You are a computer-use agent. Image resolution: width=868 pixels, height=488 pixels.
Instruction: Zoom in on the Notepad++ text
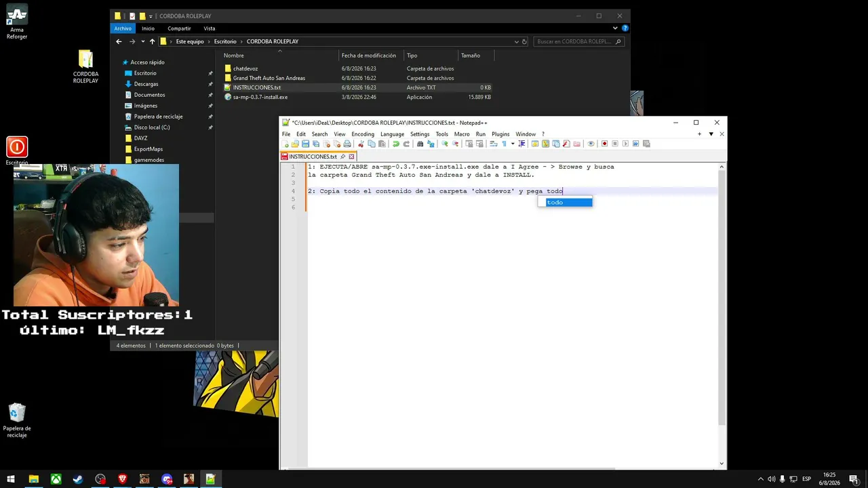(445, 144)
